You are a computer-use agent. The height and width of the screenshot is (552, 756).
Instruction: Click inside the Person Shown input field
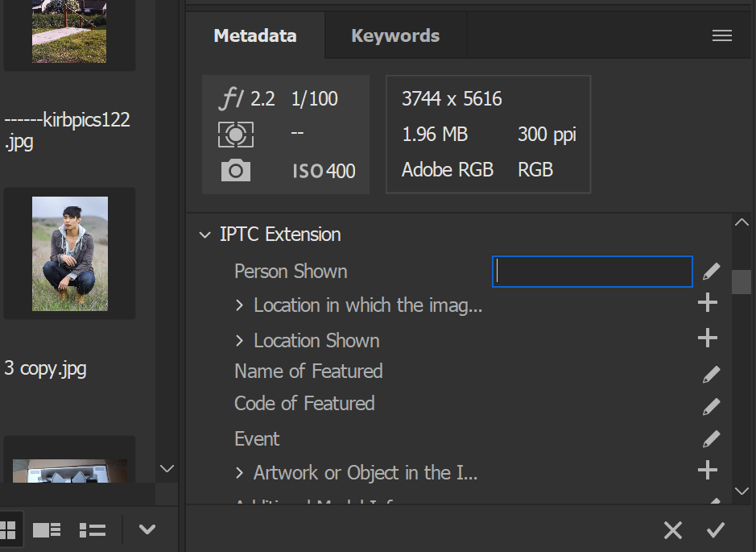[592, 272]
